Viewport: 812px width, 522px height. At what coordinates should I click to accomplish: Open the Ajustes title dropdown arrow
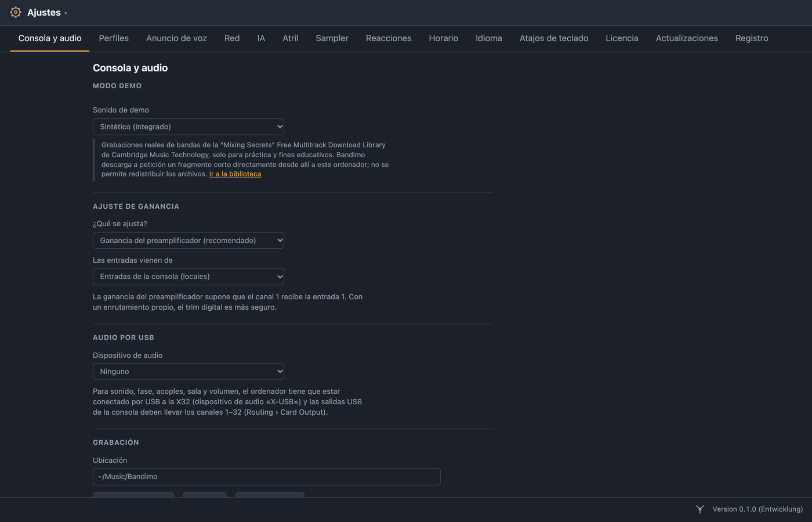[x=66, y=13]
